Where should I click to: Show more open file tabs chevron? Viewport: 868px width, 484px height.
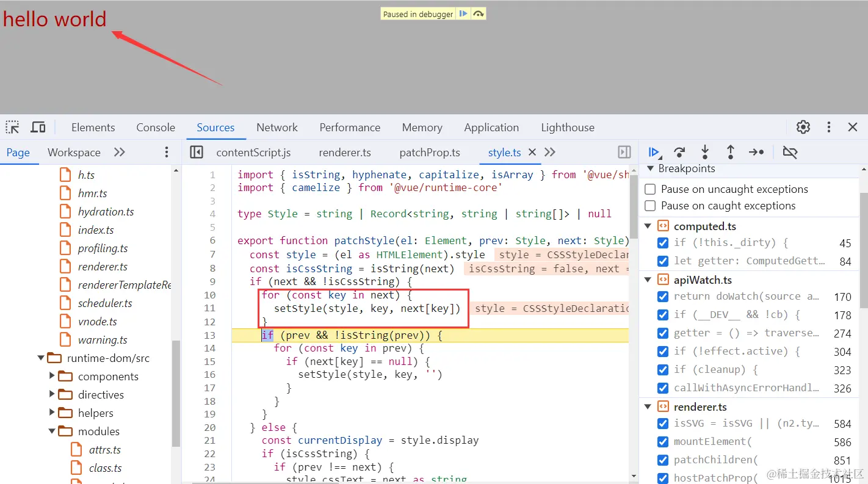pyautogui.click(x=550, y=152)
